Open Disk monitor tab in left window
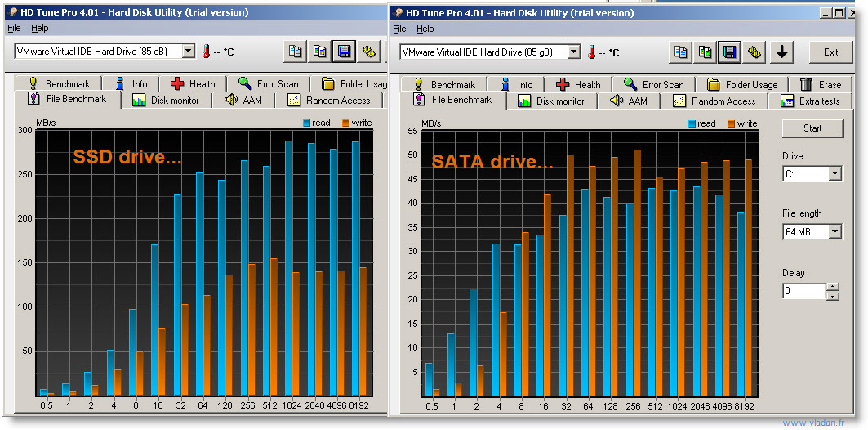 coord(167,101)
